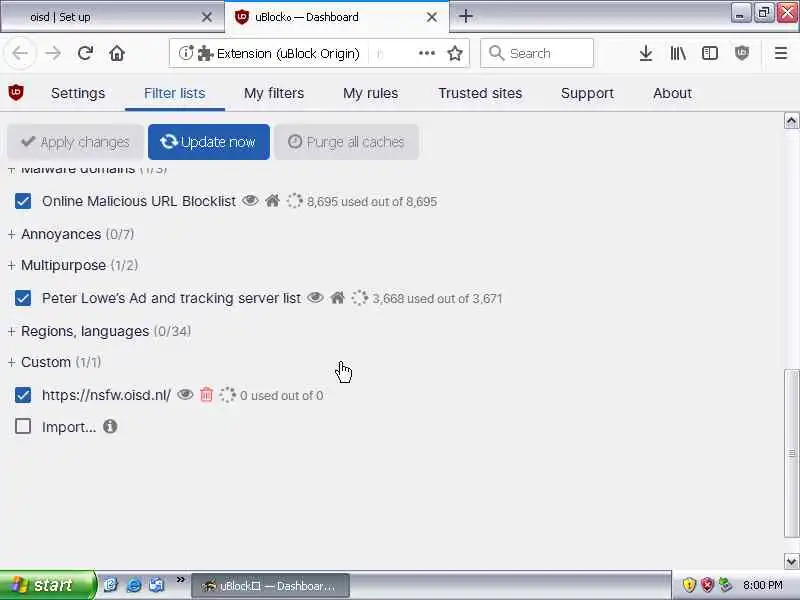
Task: Open the Library icon
Action: pos(678,53)
